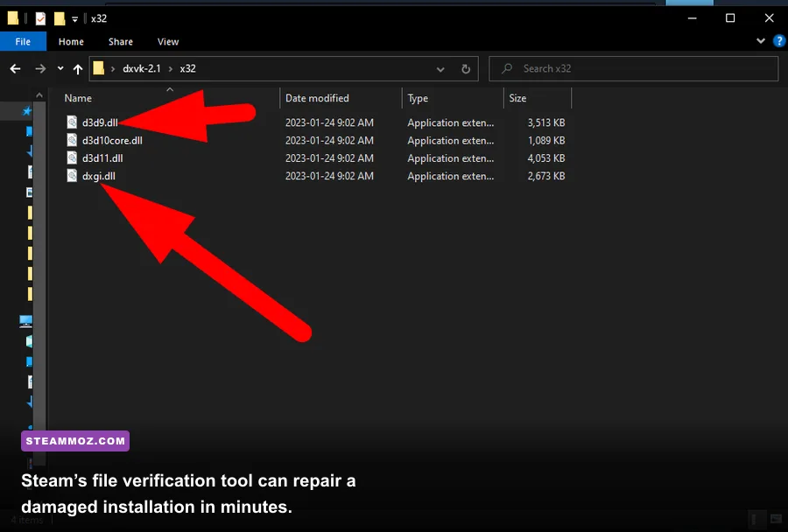788x532 pixels.
Task: Go up one folder level
Action: tap(77, 69)
